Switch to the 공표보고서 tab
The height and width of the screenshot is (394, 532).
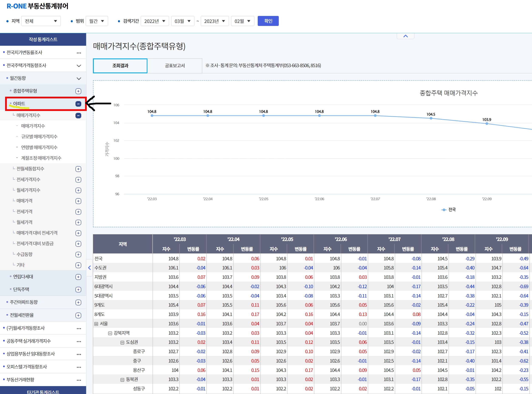pos(175,66)
